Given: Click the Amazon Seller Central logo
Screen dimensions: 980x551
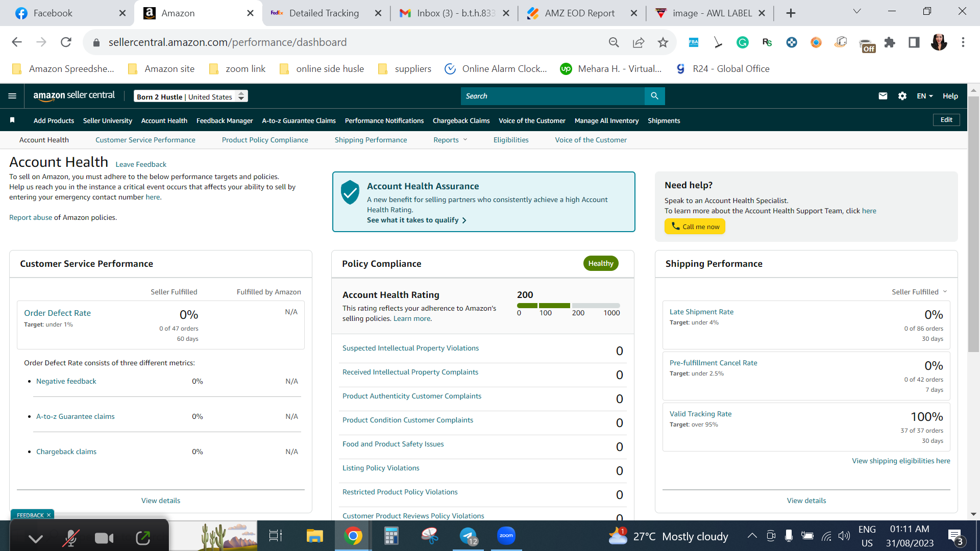Looking at the screenshot, I should [74, 96].
